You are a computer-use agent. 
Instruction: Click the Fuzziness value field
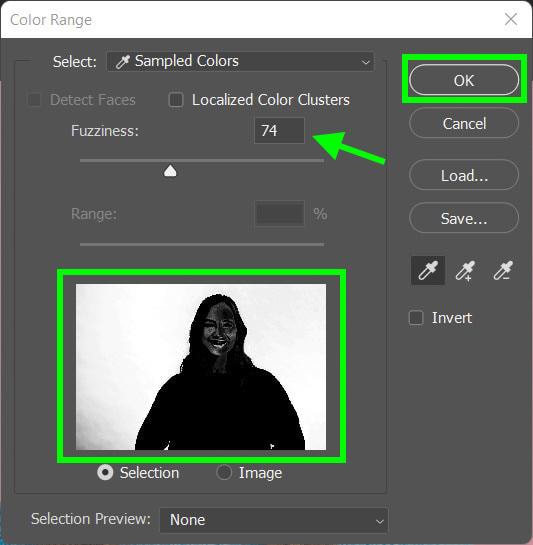280,131
